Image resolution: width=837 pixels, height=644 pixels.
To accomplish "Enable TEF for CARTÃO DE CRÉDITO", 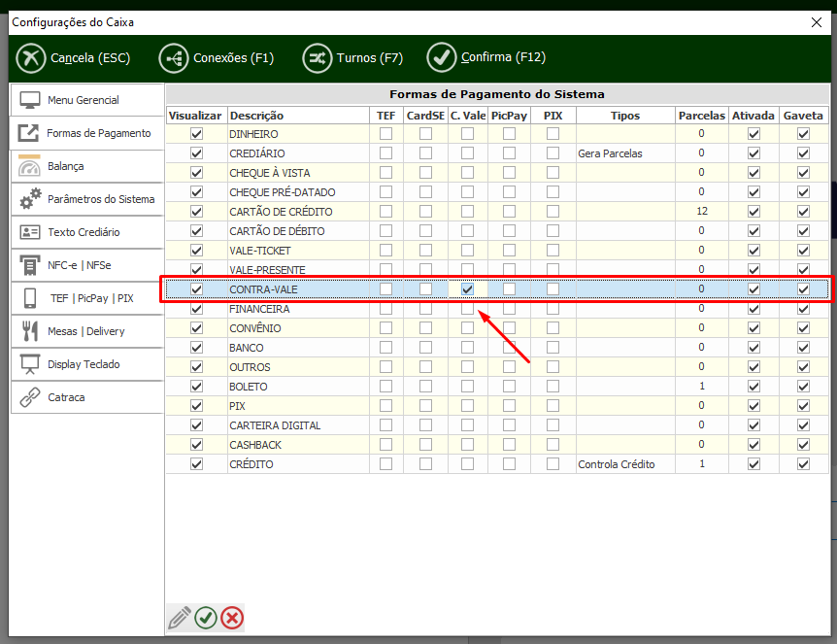I will [386, 212].
